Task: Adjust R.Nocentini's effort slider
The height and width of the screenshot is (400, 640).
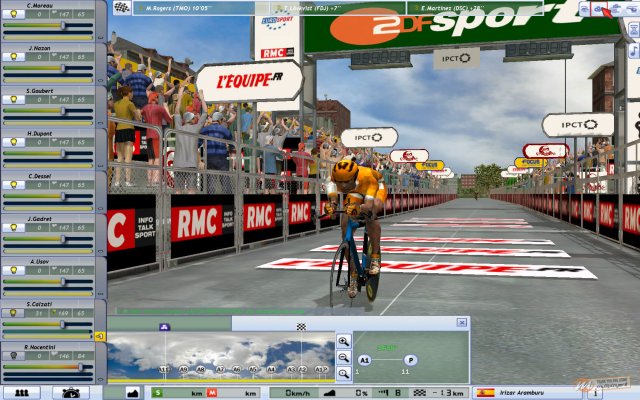Action: point(48,367)
